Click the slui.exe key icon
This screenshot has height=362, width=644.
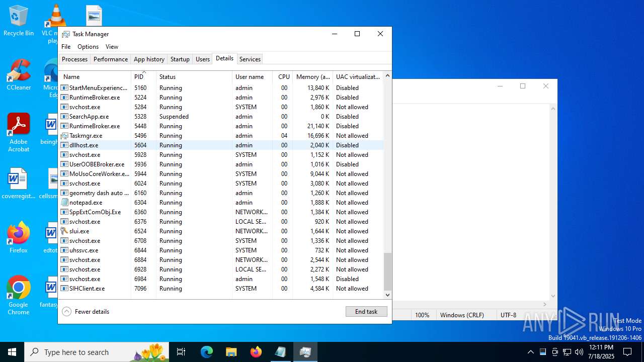(64, 231)
